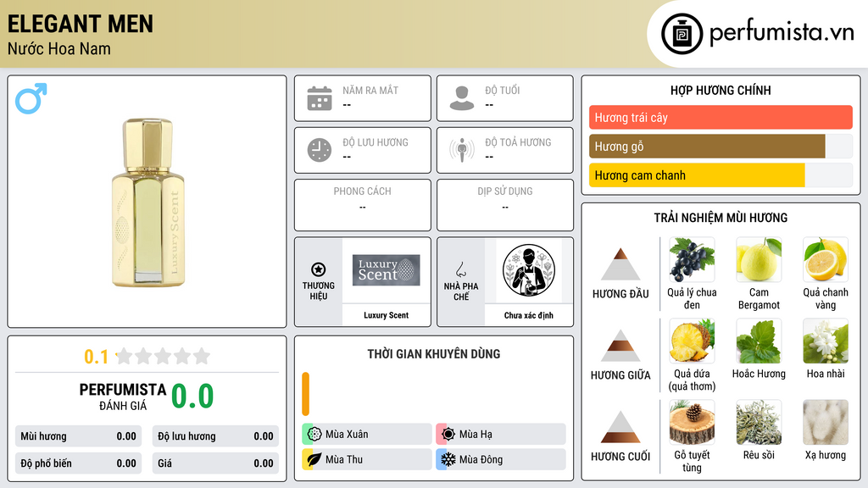The height and width of the screenshot is (488, 868).
Task: Click the gold perfume bottle product image
Action: [x=148, y=202]
